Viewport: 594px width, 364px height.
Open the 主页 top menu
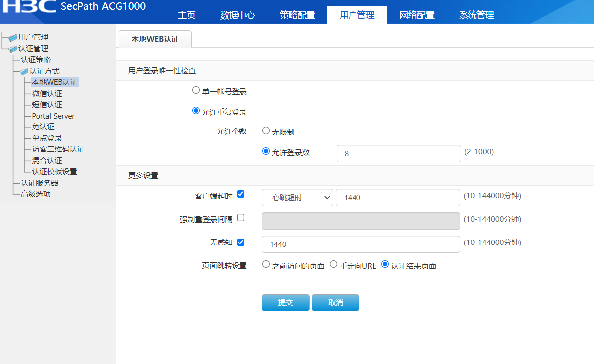(x=186, y=15)
